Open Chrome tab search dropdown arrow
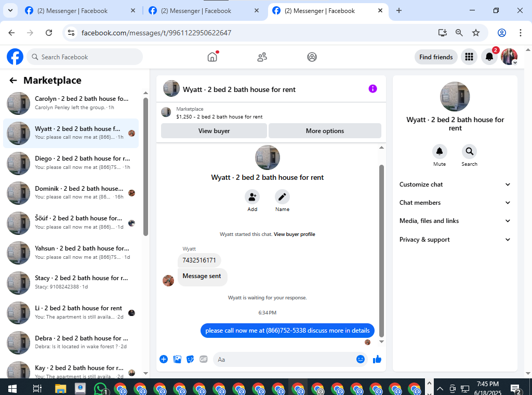532x395 pixels. point(10,10)
